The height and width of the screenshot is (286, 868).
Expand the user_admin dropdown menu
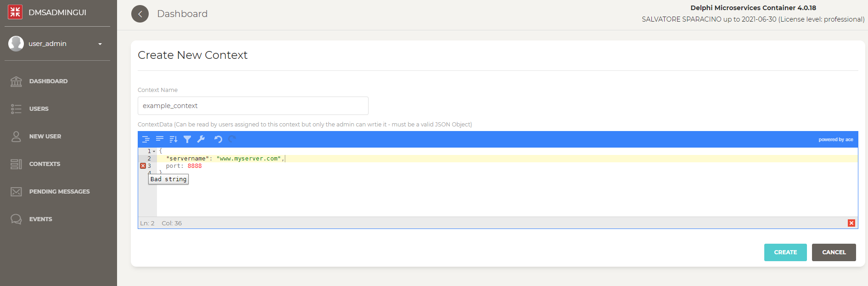(x=100, y=44)
